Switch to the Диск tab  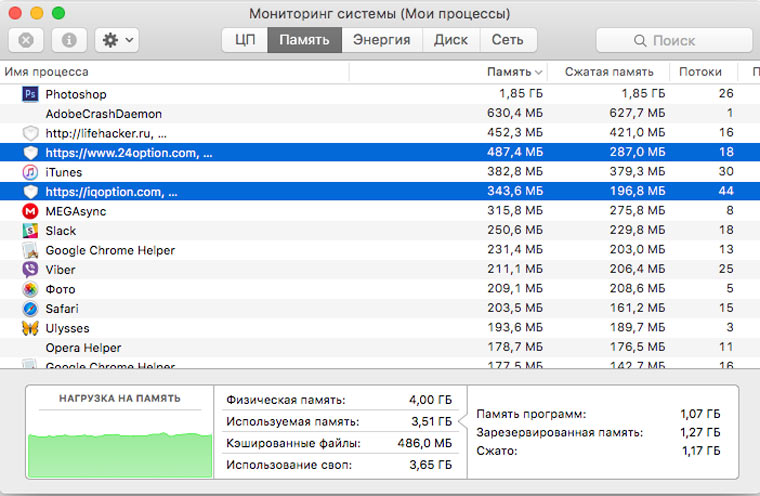pos(451,40)
